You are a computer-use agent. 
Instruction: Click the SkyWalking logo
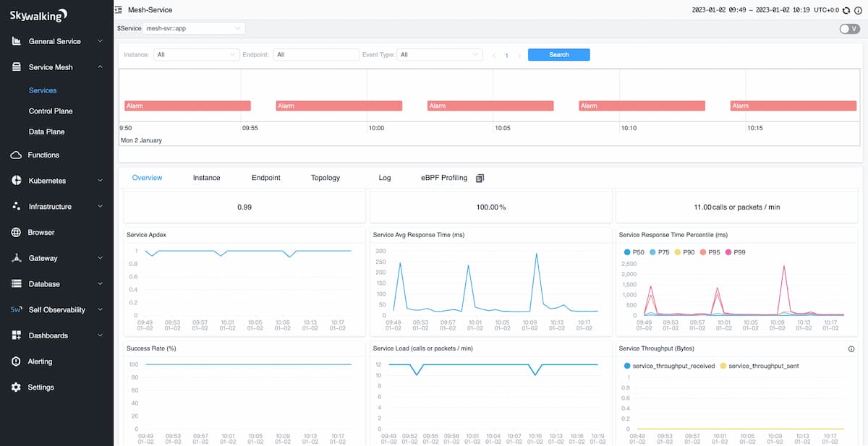tap(38, 14)
